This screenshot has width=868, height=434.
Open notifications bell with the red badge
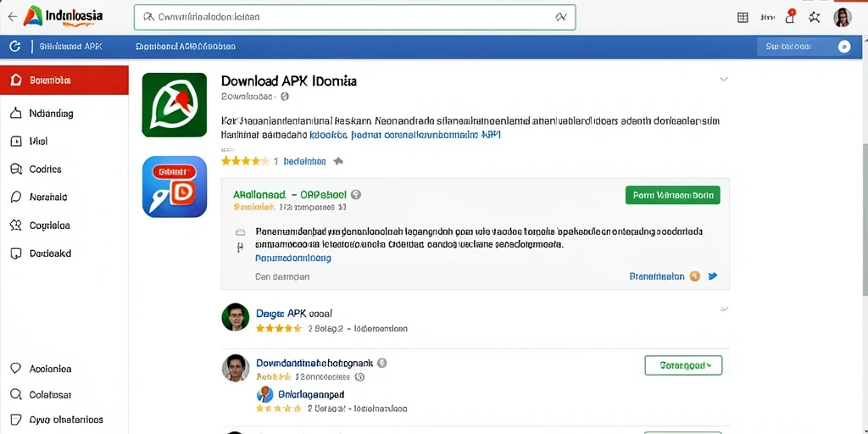click(790, 17)
